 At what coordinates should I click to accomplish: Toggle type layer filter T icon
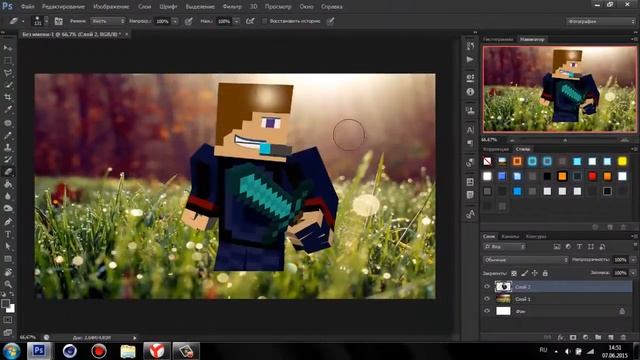[579, 247]
